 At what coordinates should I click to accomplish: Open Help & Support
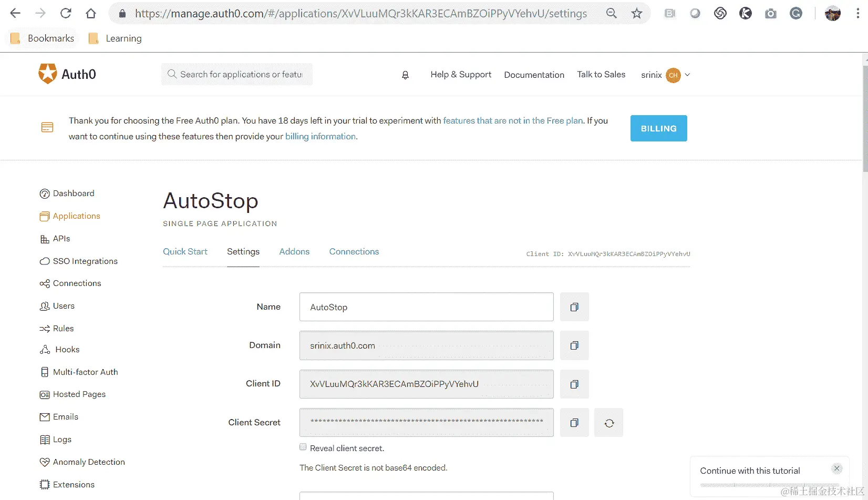point(461,75)
